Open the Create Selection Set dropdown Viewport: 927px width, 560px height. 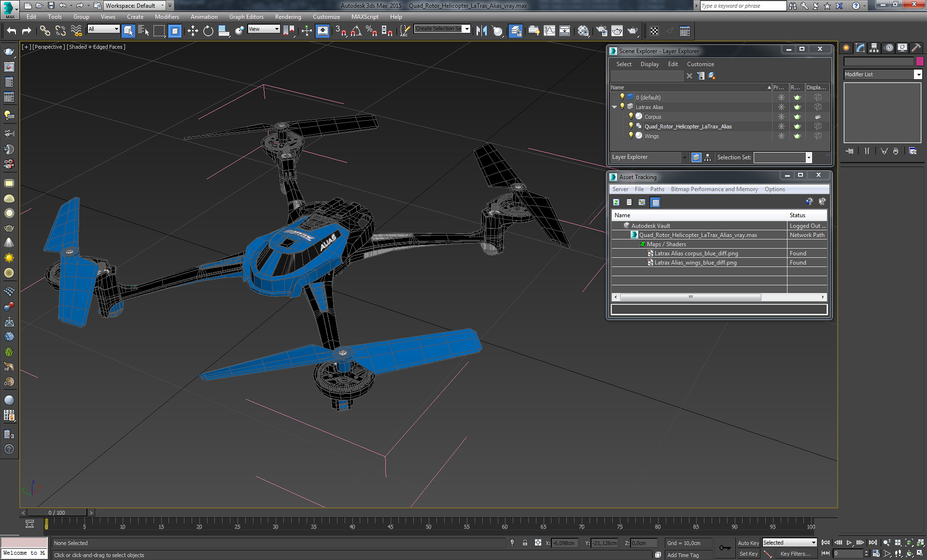(442, 29)
